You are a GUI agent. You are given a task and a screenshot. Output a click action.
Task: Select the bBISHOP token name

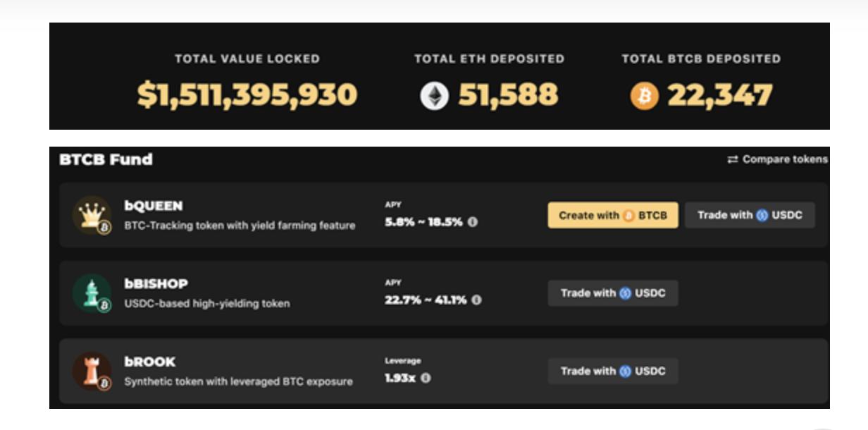point(156,284)
